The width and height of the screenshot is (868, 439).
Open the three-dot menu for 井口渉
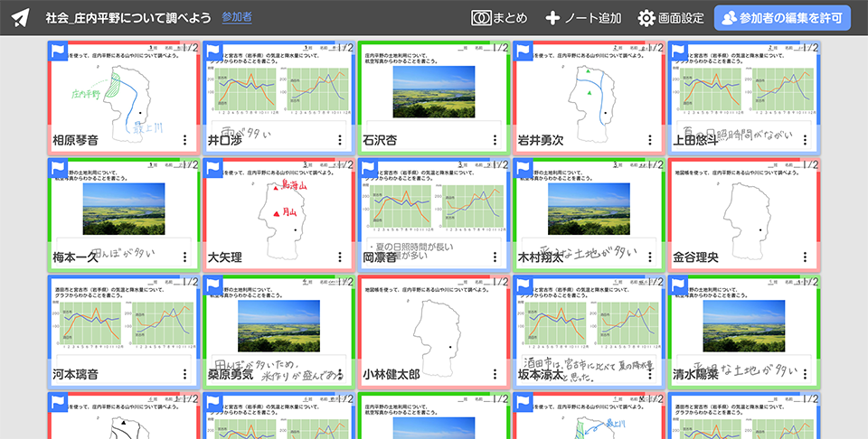click(341, 141)
